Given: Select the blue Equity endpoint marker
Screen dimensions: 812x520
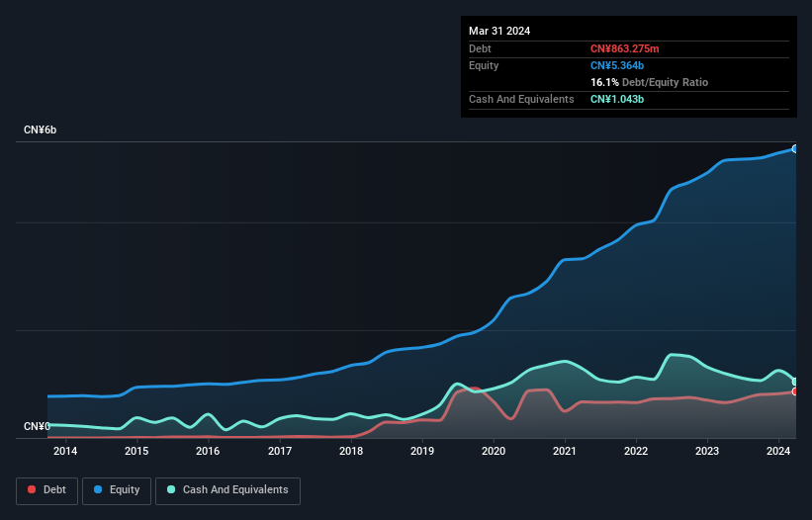Looking at the screenshot, I should pos(795,149).
